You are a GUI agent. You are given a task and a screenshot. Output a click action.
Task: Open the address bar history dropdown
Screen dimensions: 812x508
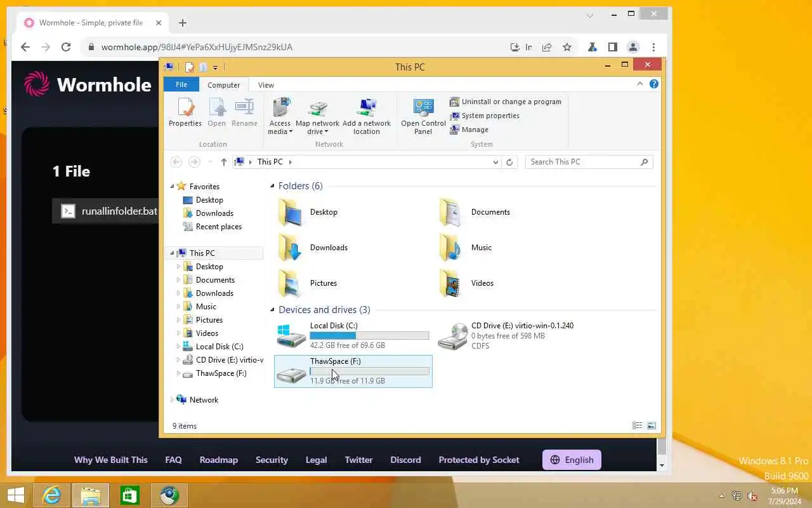point(495,162)
